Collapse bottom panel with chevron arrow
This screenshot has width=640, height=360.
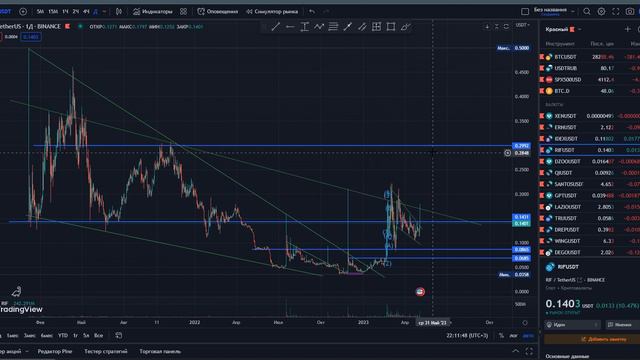pyautogui.click(x=516, y=351)
